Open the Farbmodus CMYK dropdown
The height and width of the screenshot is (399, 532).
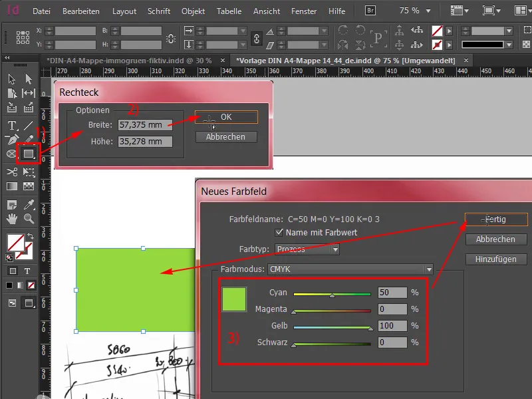coord(429,269)
